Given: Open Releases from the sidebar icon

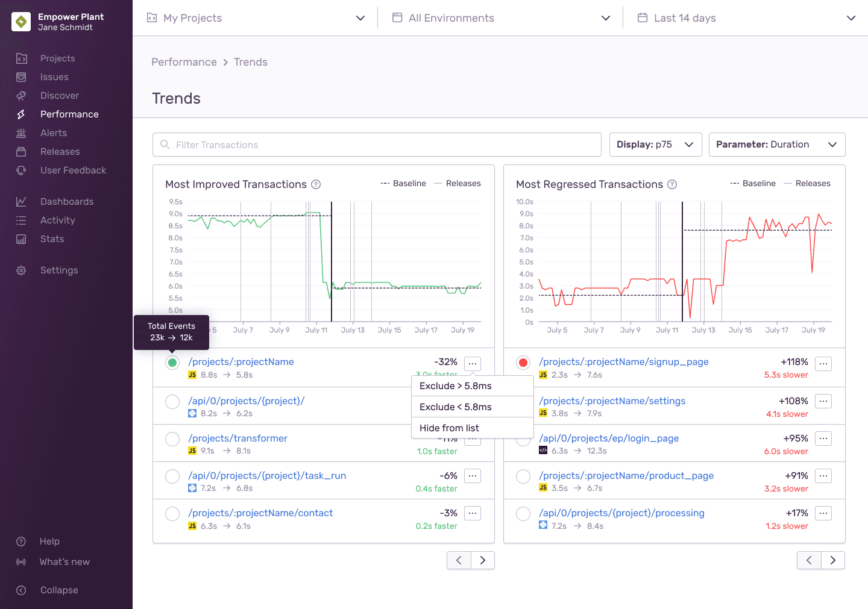Looking at the screenshot, I should click(20, 151).
